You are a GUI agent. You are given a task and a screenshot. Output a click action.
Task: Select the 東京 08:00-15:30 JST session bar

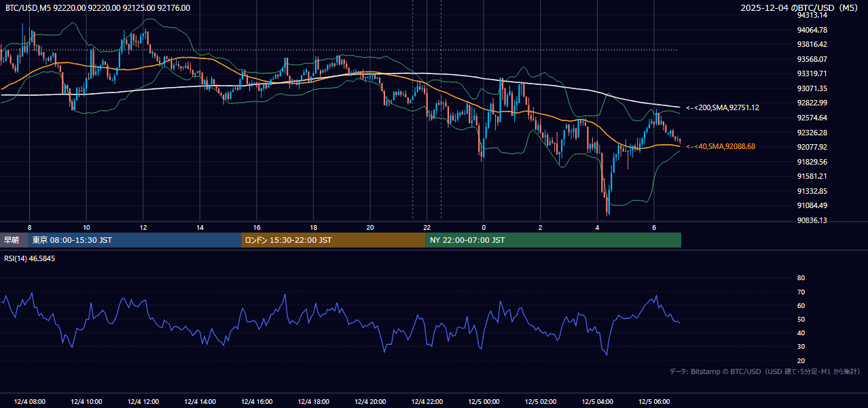tap(134, 240)
